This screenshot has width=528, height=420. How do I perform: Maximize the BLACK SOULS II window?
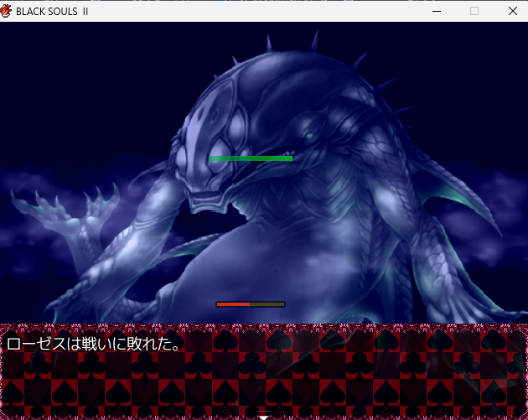pos(474,11)
